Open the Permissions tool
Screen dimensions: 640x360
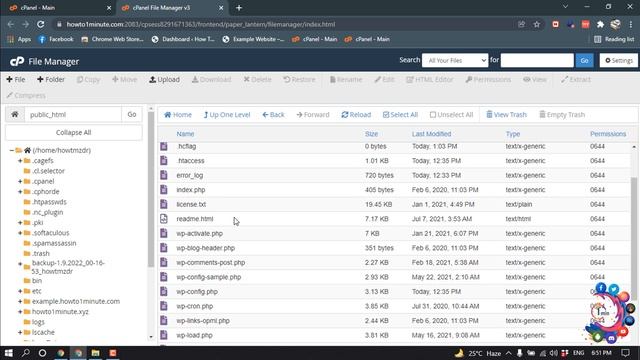point(488,80)
